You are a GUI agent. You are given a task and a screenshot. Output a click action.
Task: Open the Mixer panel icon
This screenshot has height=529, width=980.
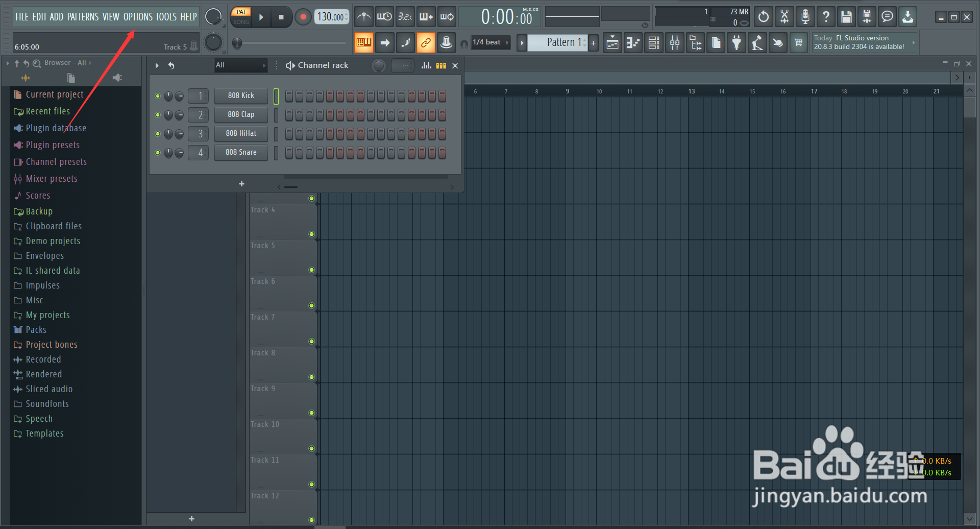[x=674, y=42]
